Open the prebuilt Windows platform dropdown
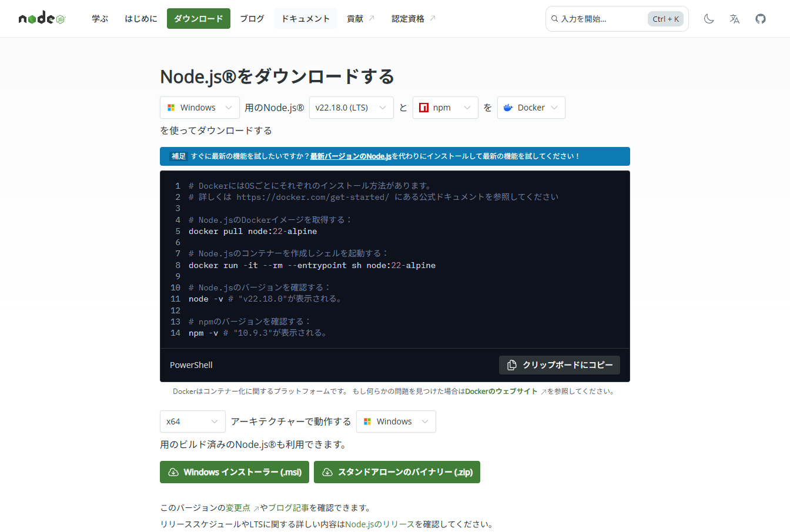Screen dimensions: 790x532 [396, 421]
